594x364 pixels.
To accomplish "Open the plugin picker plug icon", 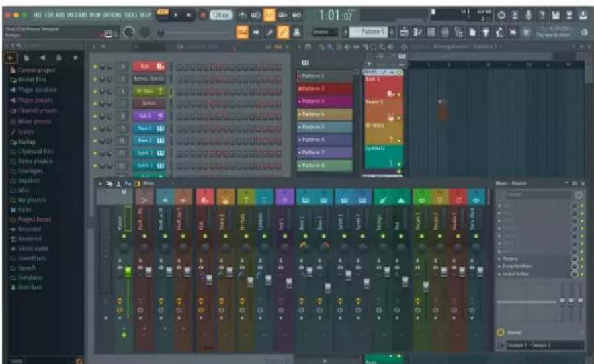I will (x=486, y=32).
